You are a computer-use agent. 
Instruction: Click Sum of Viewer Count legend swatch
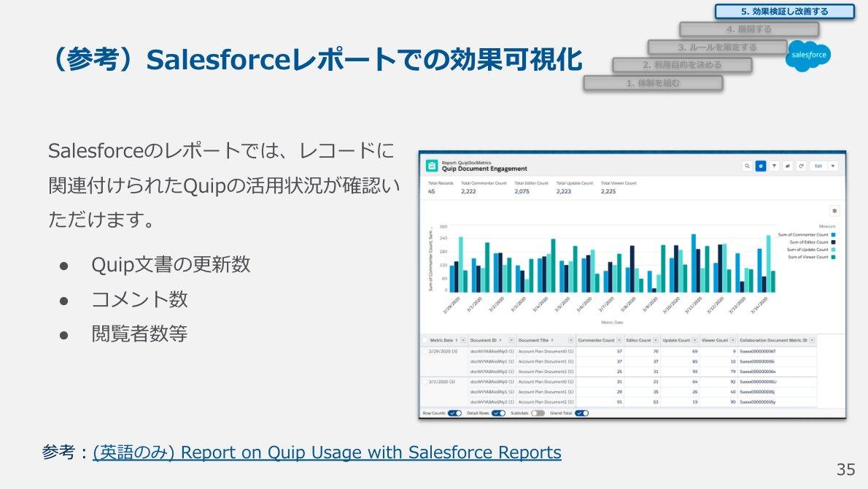coord(833,257)
